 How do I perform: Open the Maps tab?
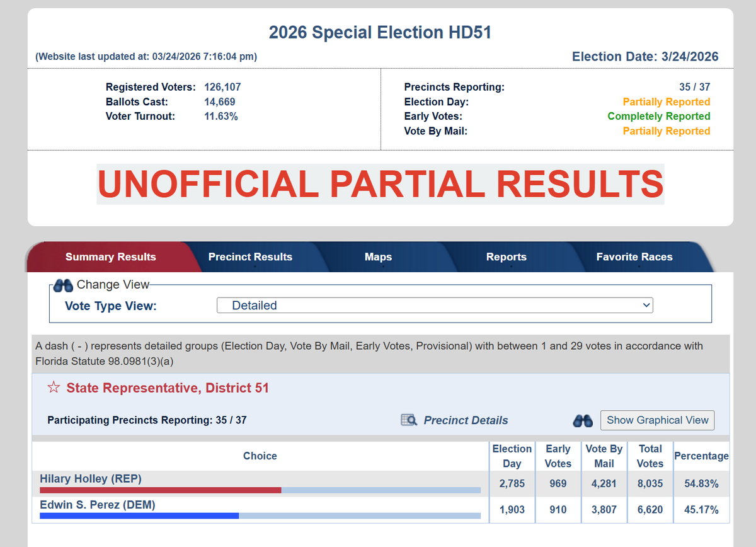378,256
